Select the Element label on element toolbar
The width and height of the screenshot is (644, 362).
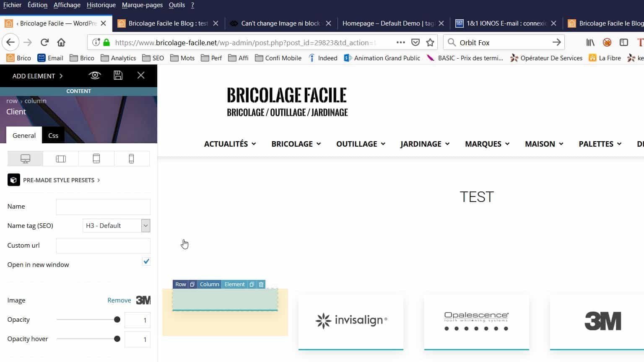[234, 284]
